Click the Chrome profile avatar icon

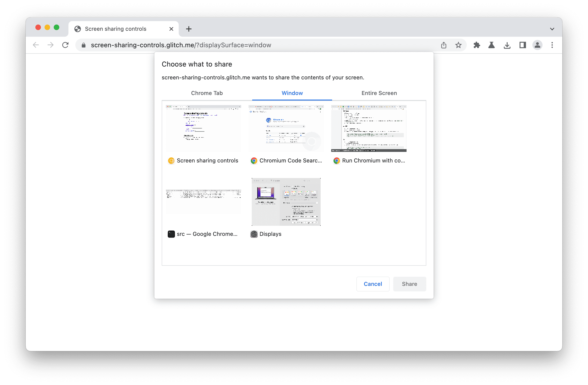click(x=538, y=45)
